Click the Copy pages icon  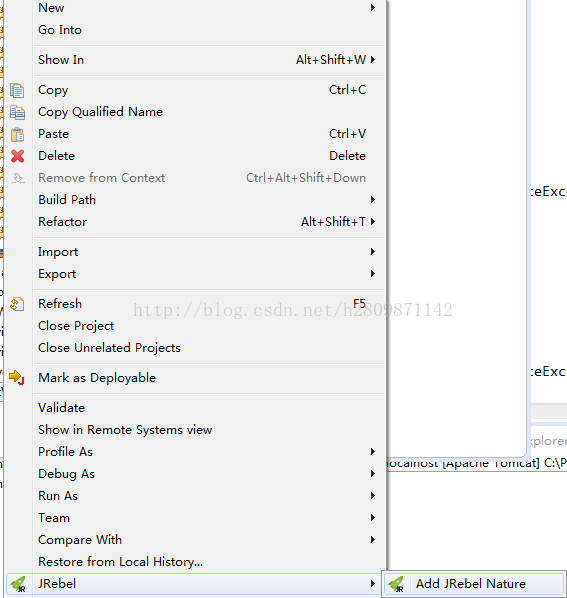pos(17,90)
